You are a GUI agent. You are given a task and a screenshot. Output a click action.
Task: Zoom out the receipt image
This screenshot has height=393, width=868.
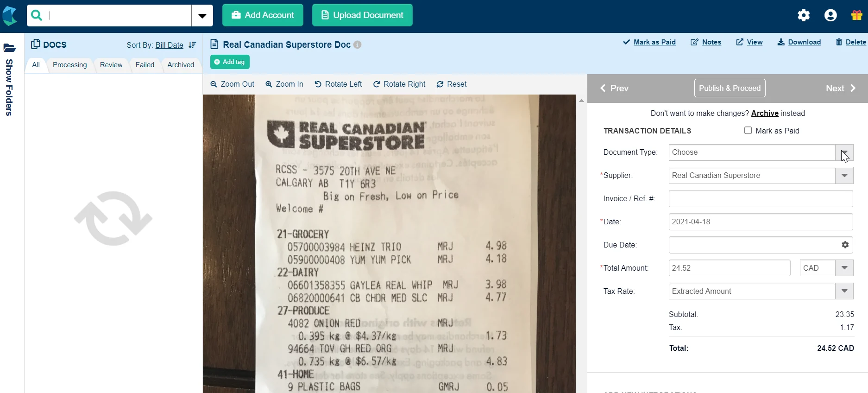click(x=233, y=84)
